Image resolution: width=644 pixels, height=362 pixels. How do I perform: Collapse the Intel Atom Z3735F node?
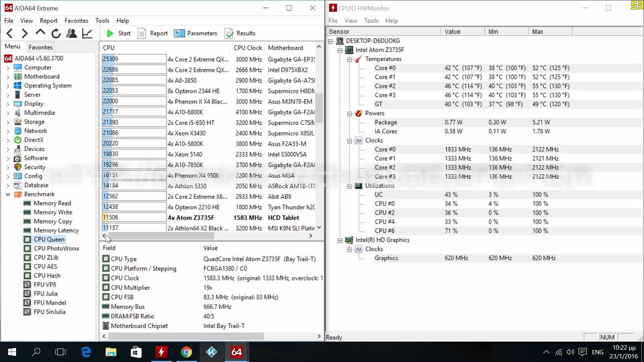point(340,50)
